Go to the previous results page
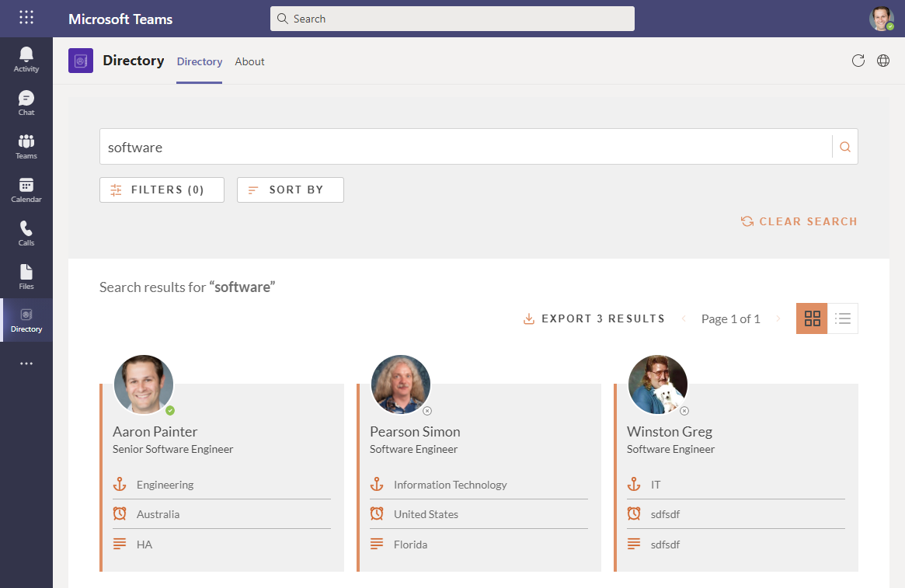 pos(684,318)
